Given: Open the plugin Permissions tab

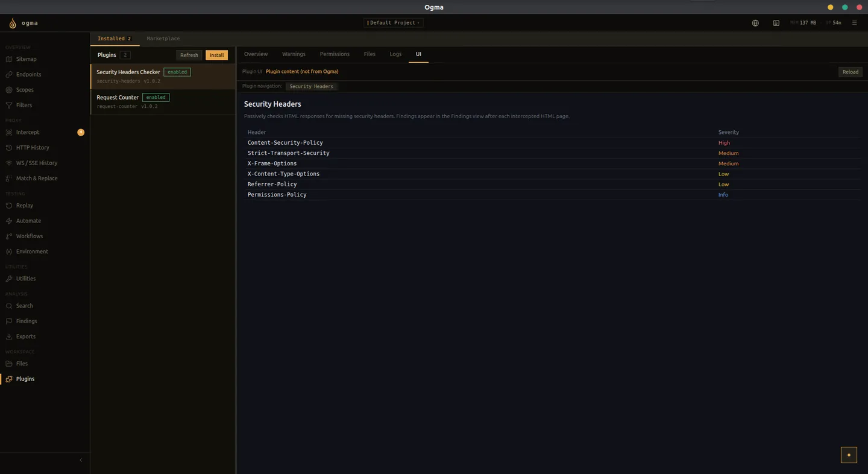Looking at the screenshot, I should tap(335, 54).
